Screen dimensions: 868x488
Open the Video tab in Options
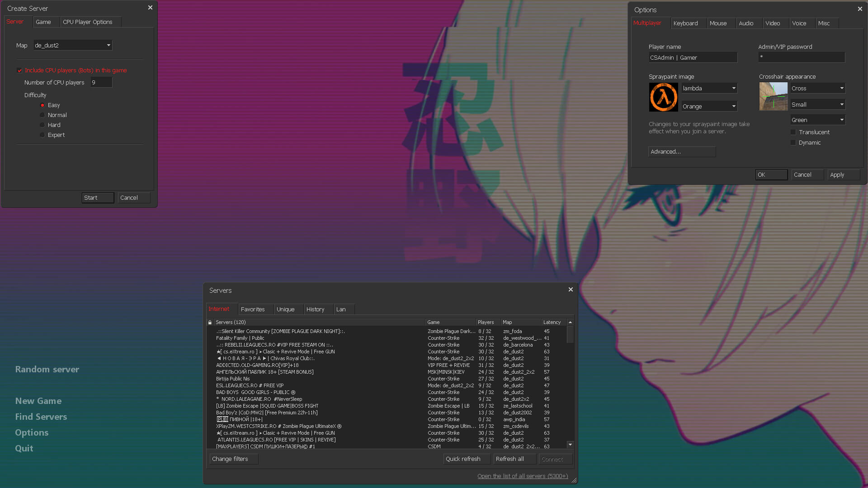click(776, 23)
